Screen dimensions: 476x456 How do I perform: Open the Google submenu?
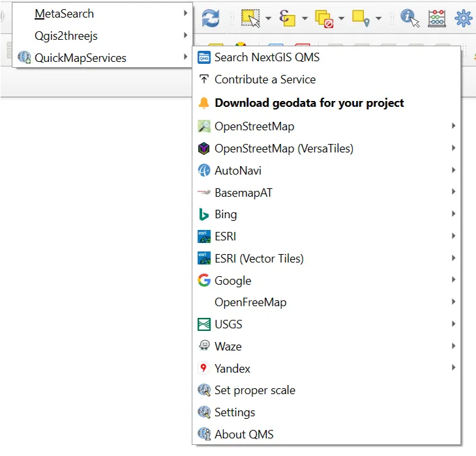pos(327,281)
